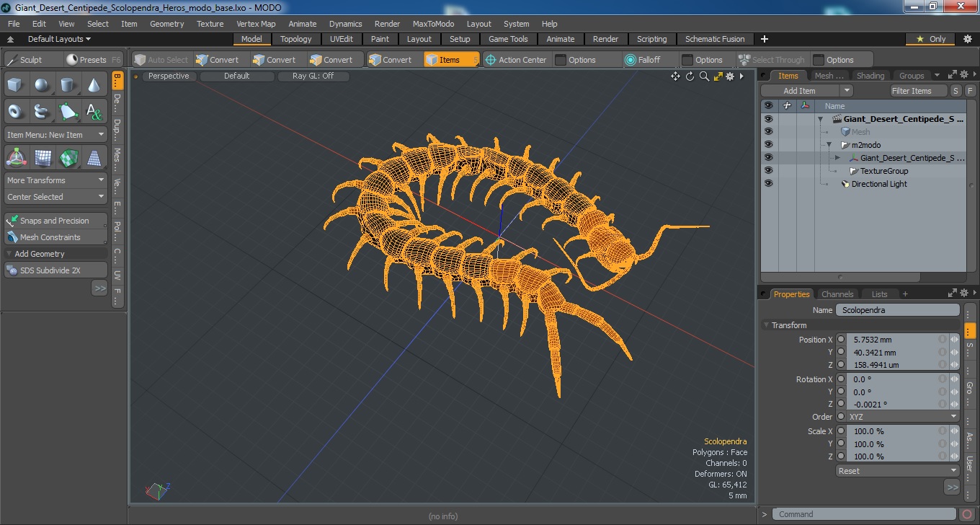Open the Center Selected dropdown
This screenshot has width=980, height=525.
55,197
